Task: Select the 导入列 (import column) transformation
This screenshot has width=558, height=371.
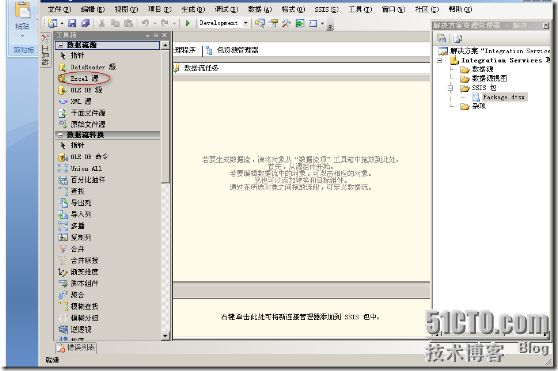Action: (75, 214)
